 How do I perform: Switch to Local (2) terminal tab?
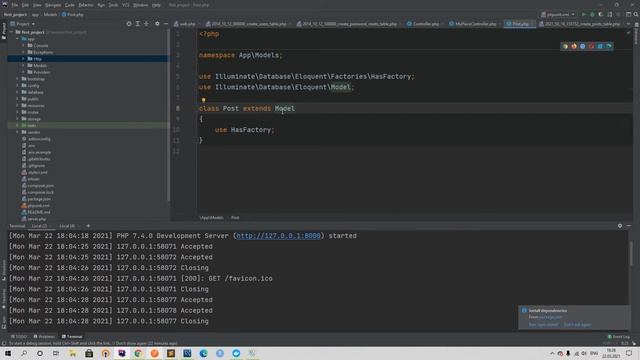tap(40, 226)
